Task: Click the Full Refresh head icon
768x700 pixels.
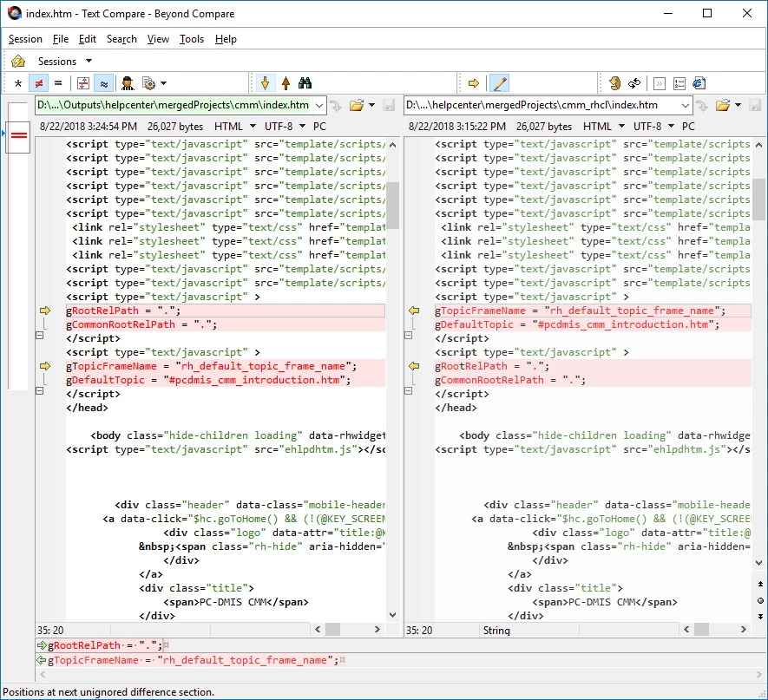Action: [x=614, y=84]
